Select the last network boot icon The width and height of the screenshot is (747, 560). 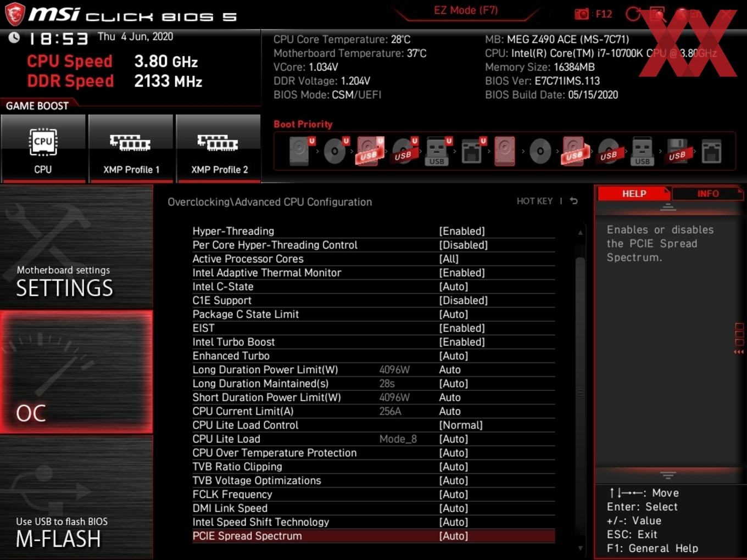[x=711, y=151]
